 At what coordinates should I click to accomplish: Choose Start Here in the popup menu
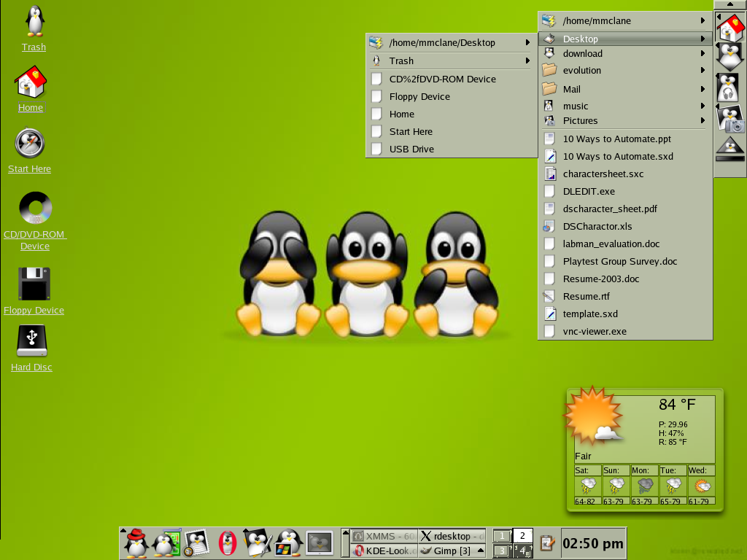tap(451, 131)
